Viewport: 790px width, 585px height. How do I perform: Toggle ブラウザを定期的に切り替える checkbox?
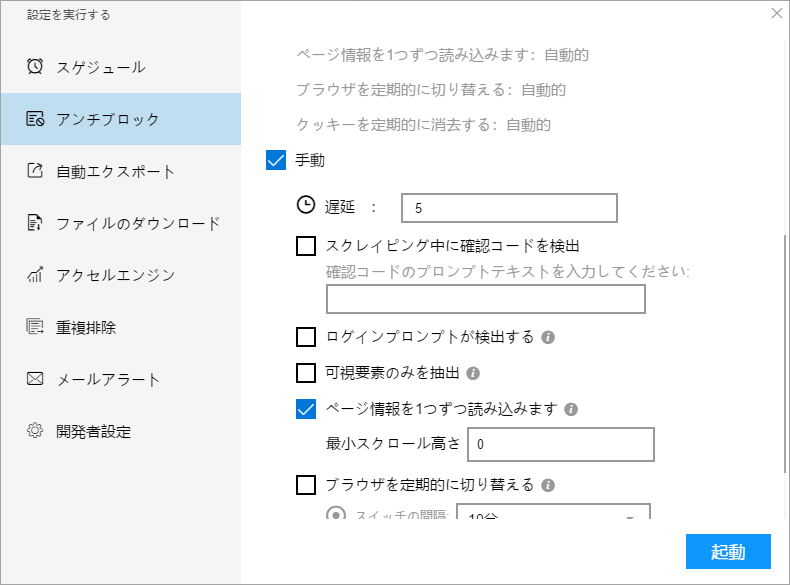point(307,486)
